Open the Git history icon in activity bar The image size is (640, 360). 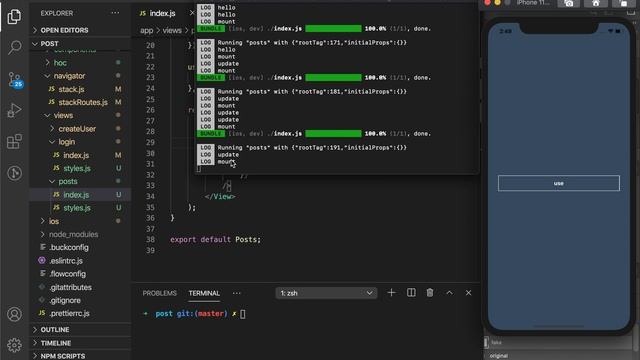tap(14, 173)
